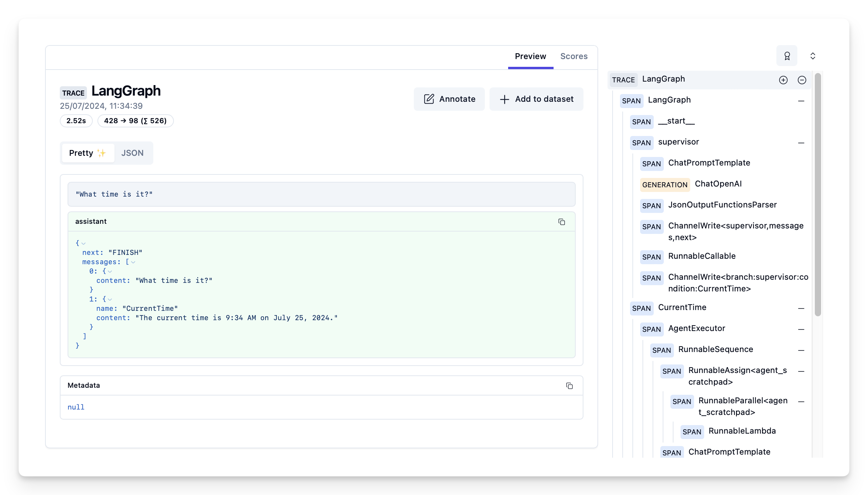Click the 428 → 98 token count badge
Viewport: 868px width, 495px height.
coord(135,121)
